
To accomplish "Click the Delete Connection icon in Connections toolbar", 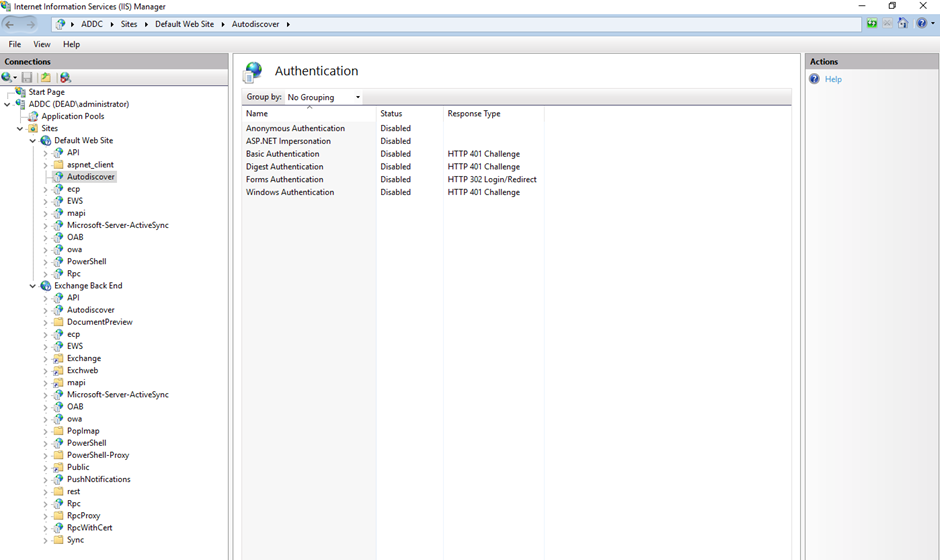I will [65, 77].
